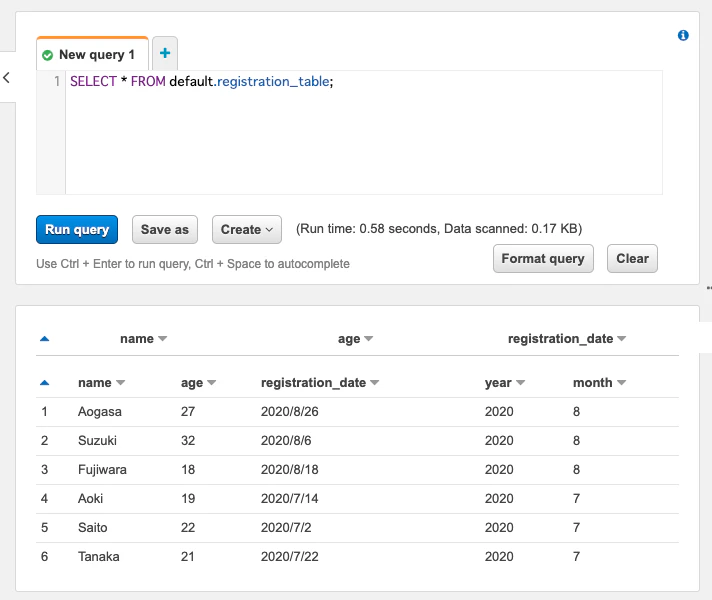Image resolution: width=712 pixels, height=600 pixels.
Task: Click age value 21 in Tanaka row
Action: coord(188,557)
